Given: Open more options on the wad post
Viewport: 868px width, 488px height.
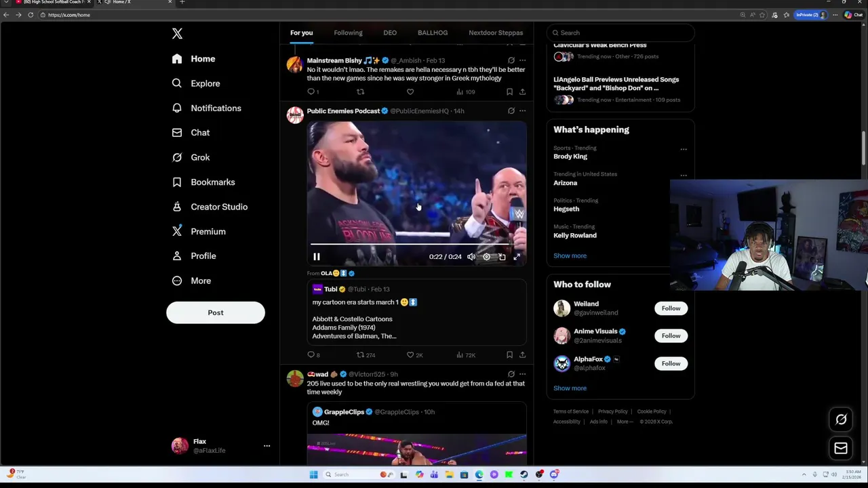Looking at the screenshot, I should click(x=522, y=374).
